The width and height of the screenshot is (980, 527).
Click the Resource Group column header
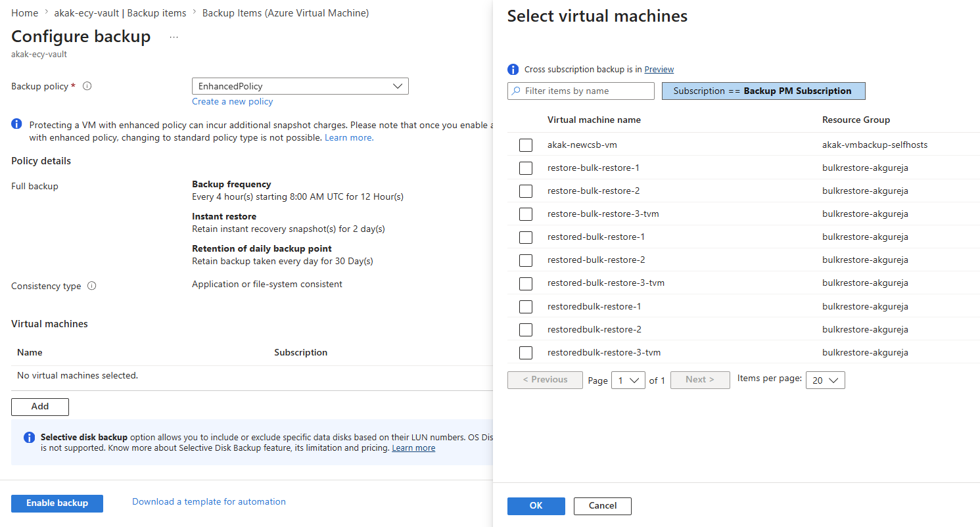click(x=856, y=120)
